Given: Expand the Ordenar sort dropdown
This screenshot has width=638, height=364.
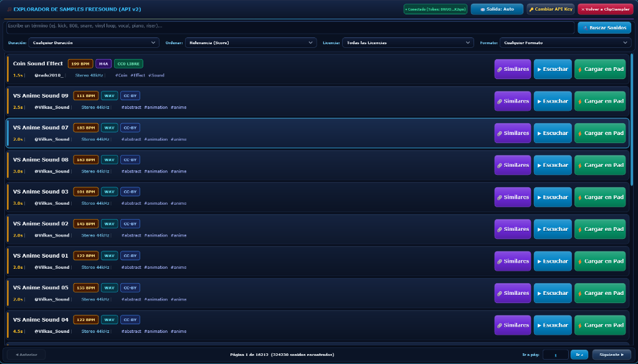Looking at the screenshot, I should click(250, 43).
